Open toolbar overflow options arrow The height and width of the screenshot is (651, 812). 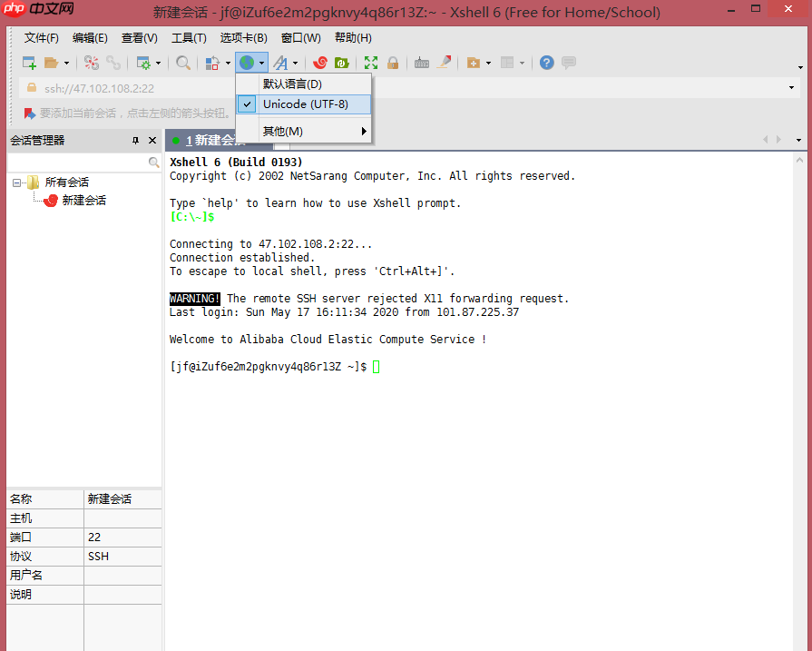point(800,67)
